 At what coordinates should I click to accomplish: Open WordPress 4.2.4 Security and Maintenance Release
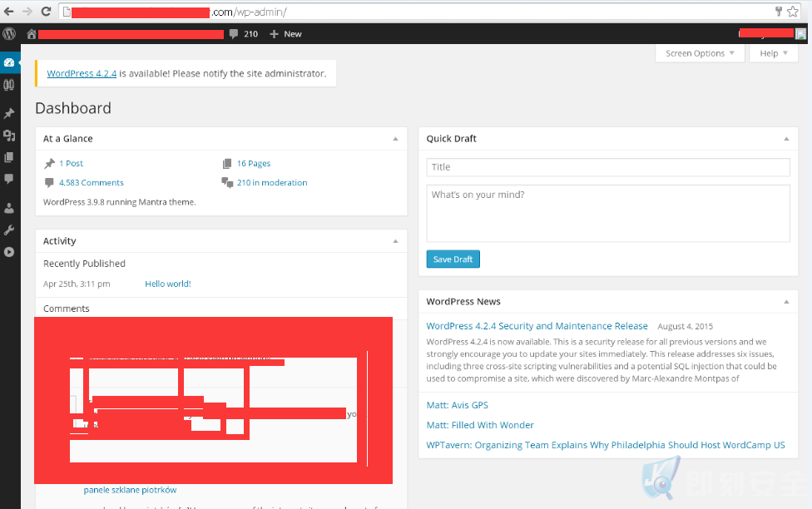click(537, 326)
